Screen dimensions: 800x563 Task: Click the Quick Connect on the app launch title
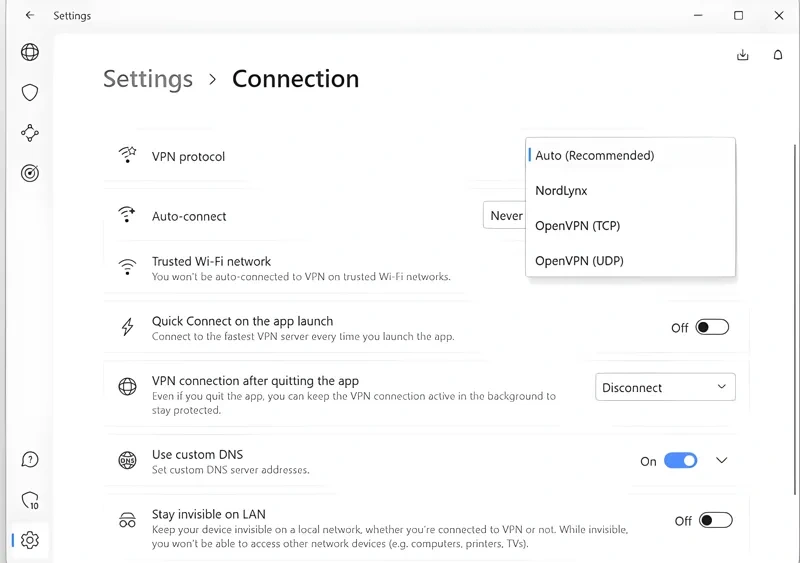(x=242, y=321)
